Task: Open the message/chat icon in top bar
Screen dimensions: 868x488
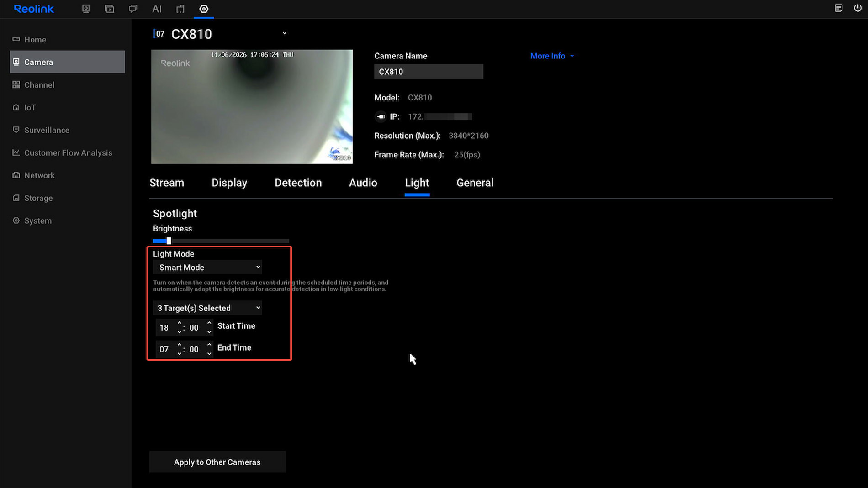Action: point(133,9)
